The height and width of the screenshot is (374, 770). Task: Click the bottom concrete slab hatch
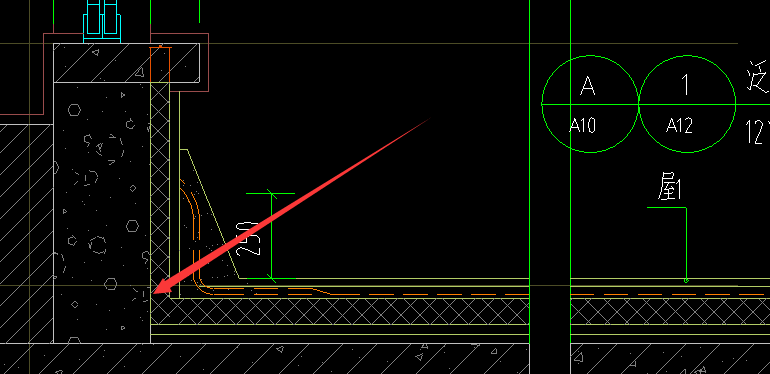click(x=385, y=358)
